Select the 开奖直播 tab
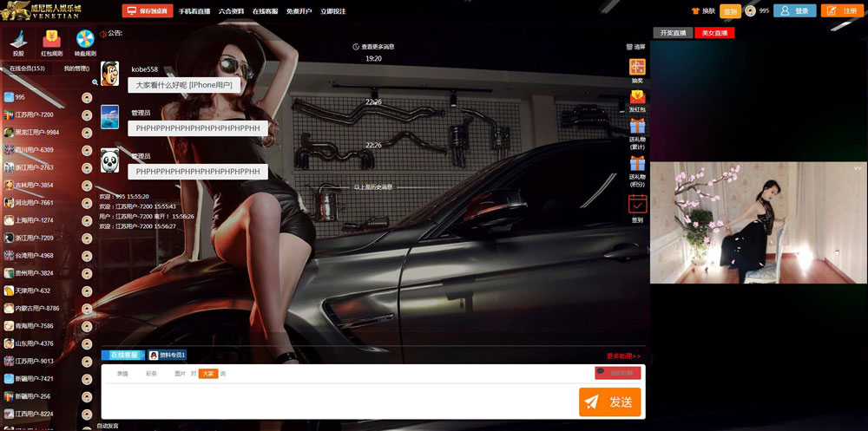This screenshot has width=868, height=431. pyautogui.click(x=673, y=33)
